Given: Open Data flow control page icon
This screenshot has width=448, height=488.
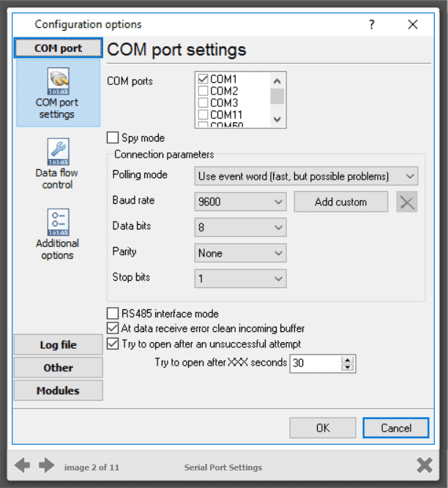Looking at the screenshot, I should tap(57, 152).
